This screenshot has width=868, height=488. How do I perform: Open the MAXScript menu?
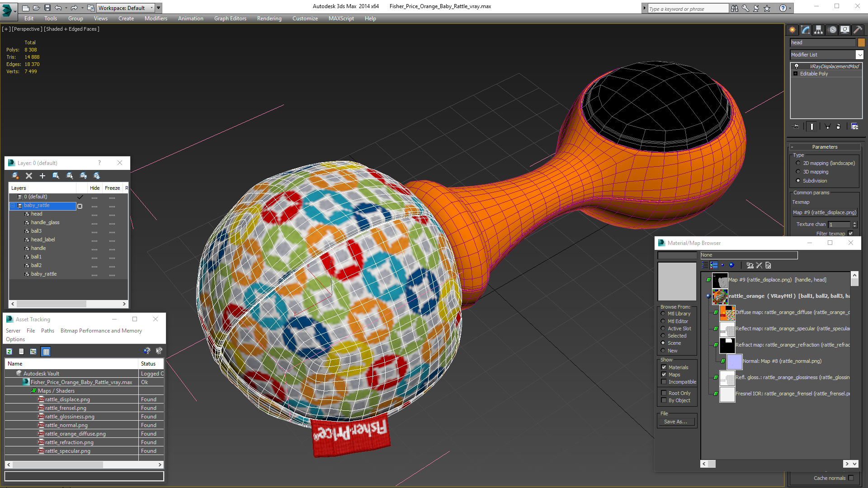[x=341, y=19]
